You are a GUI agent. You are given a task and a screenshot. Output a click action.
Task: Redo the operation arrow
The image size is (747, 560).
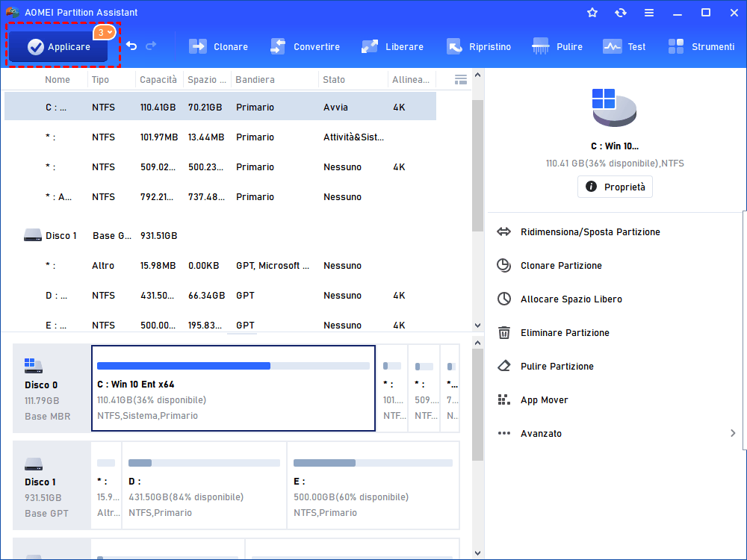pos(151,46)
